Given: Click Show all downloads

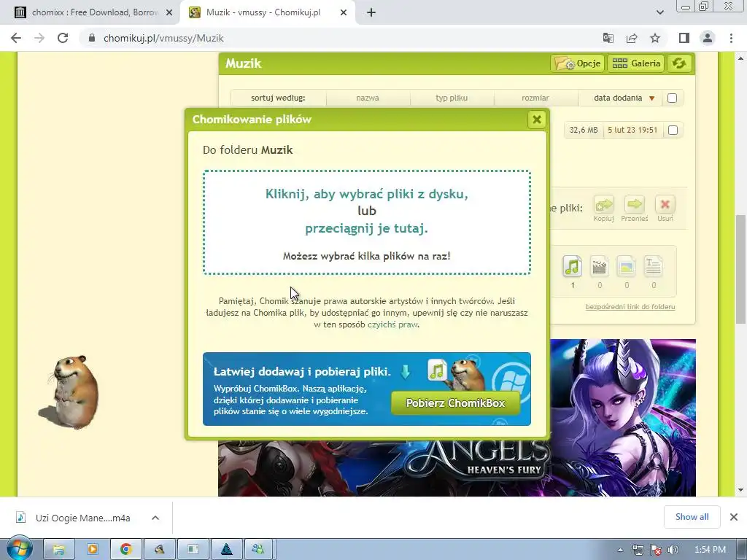Looking at the screenshot, I should [692, 517].
